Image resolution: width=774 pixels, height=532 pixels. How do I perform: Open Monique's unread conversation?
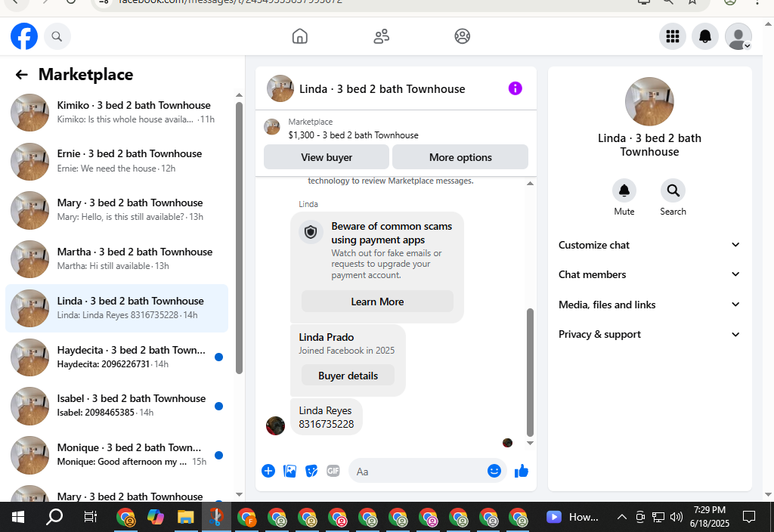[x=117, y=454]
